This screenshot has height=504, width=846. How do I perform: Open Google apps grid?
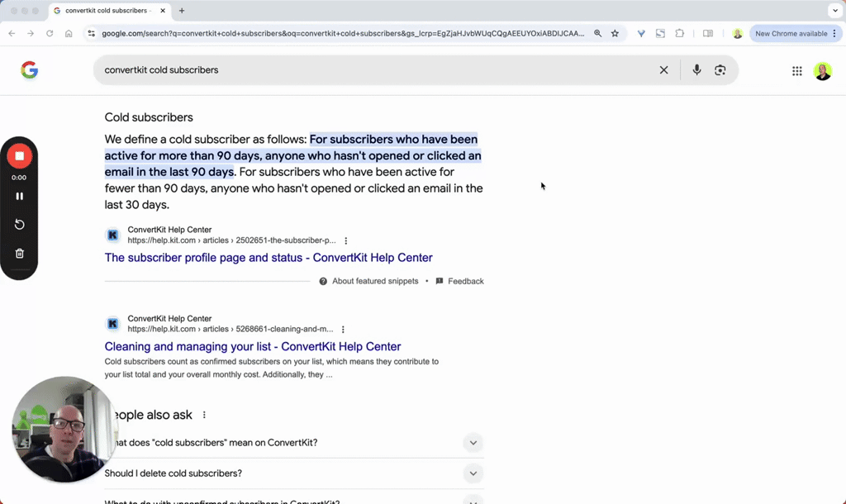click(x=797, y=71)
